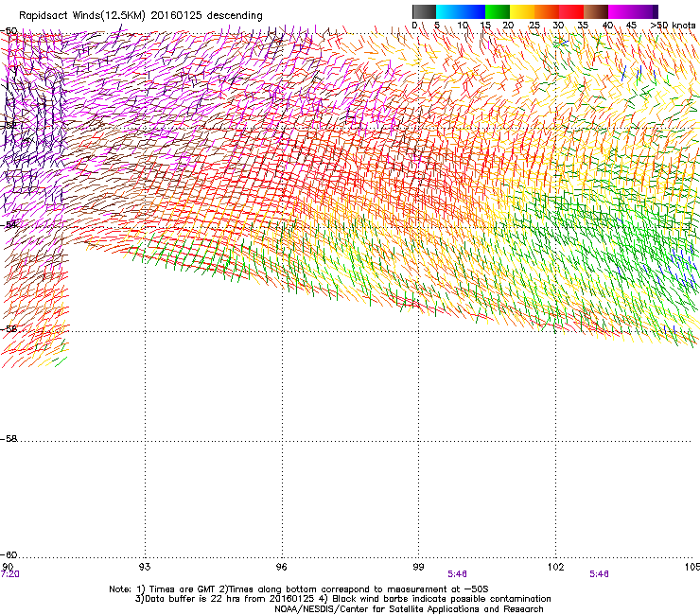Click the gray 0-5 knots legend segment

(424, 11)
